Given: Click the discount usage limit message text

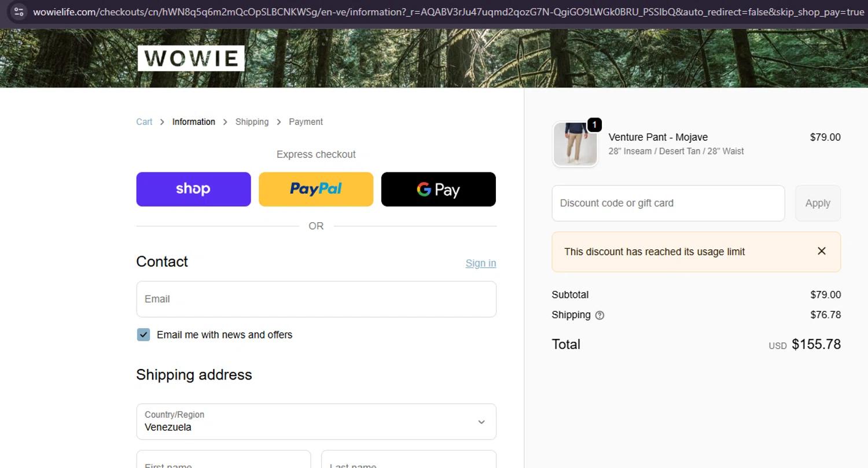Looking at the screenshot, I should tap(654, 252).
